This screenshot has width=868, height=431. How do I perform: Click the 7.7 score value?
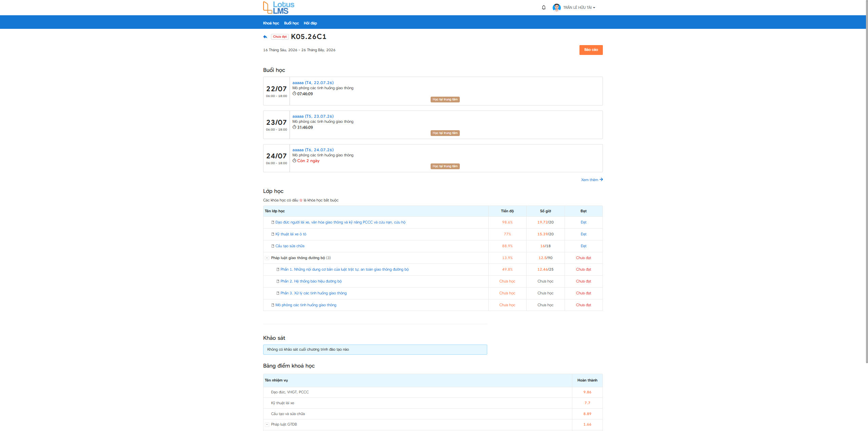(587, 403)
